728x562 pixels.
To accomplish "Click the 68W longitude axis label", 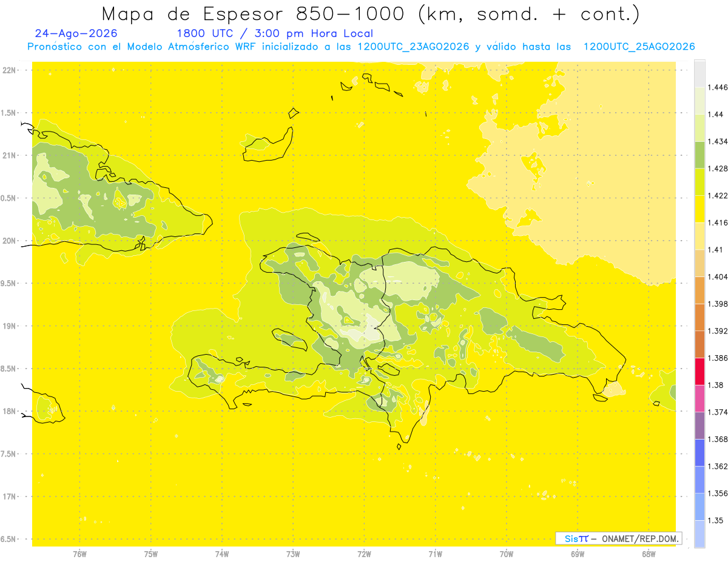I will (x=649, y=554).
